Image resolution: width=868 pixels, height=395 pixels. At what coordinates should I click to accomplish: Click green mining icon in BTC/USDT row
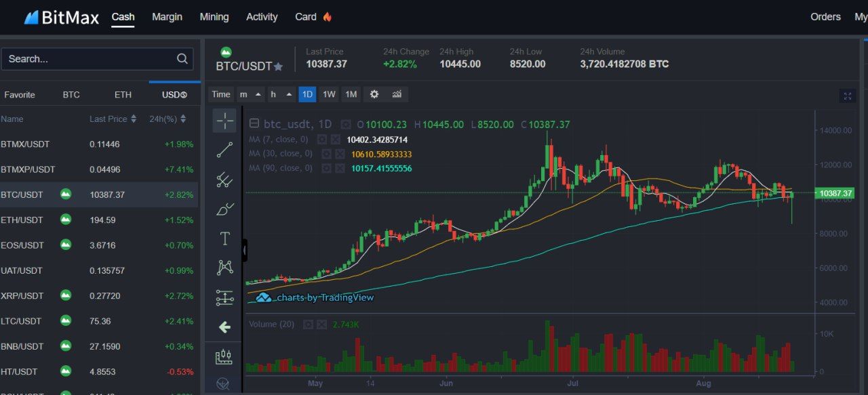66,194
